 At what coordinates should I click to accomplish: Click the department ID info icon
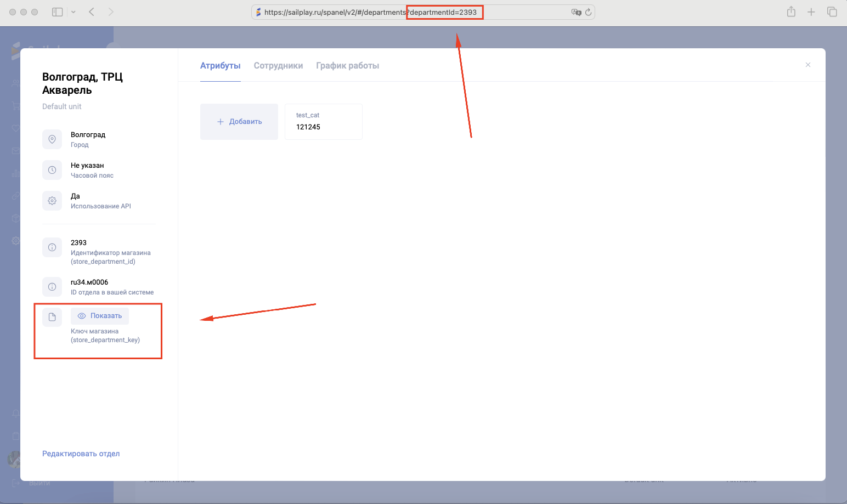click(52, 287)
